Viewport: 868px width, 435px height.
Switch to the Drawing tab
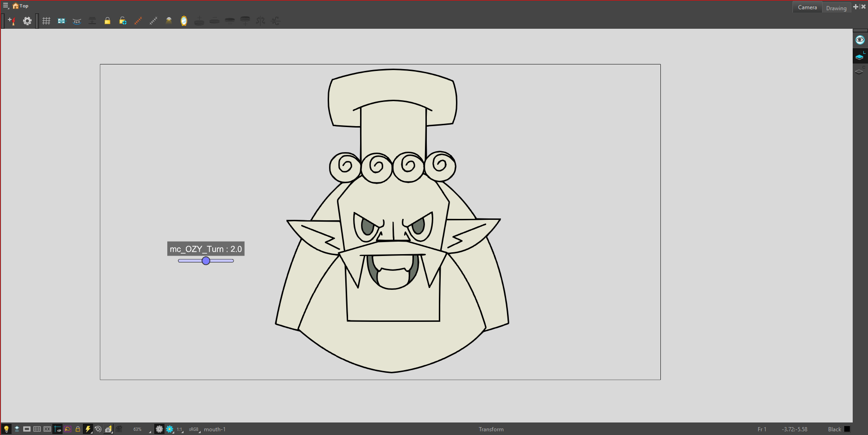836,8
